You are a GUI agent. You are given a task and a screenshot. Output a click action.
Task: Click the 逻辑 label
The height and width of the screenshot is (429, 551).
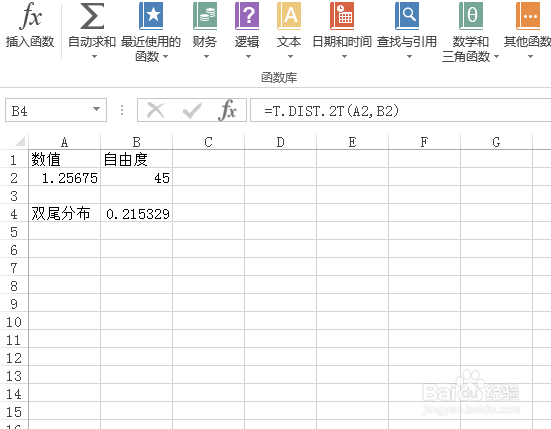(x=247, y=42)
